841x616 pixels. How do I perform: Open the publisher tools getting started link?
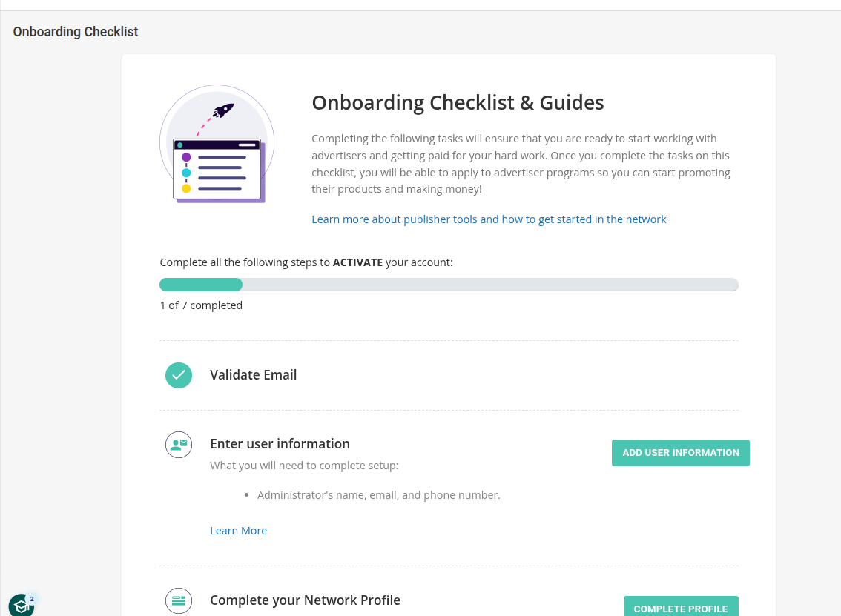click(x=489, y=219)
